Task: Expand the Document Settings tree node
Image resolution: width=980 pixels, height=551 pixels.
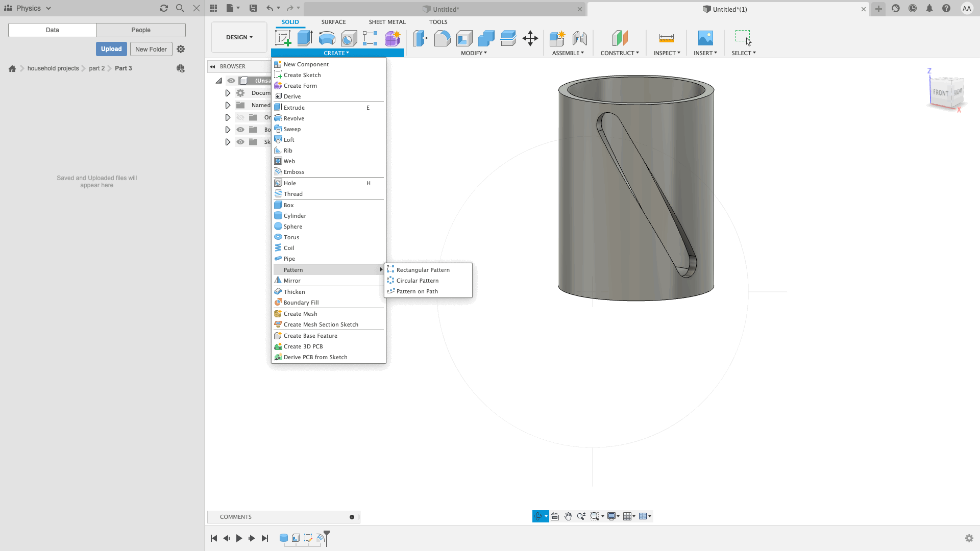Action: click(228, 93)
